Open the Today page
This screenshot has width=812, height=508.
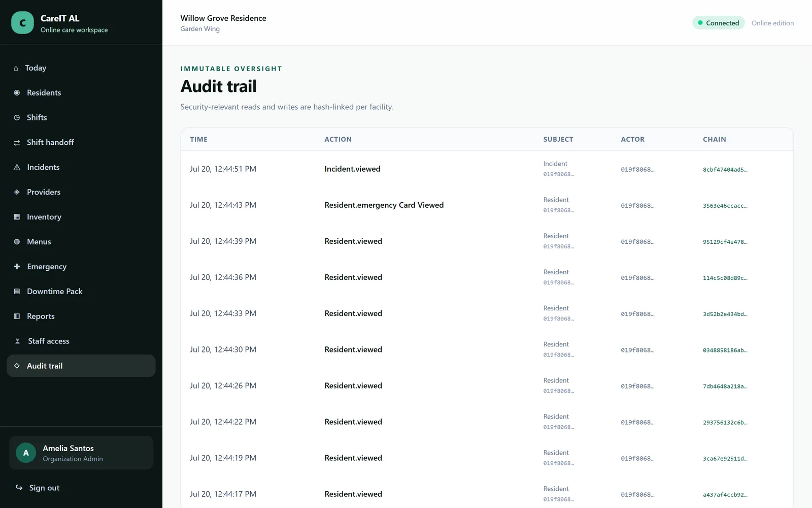point(81,68)
